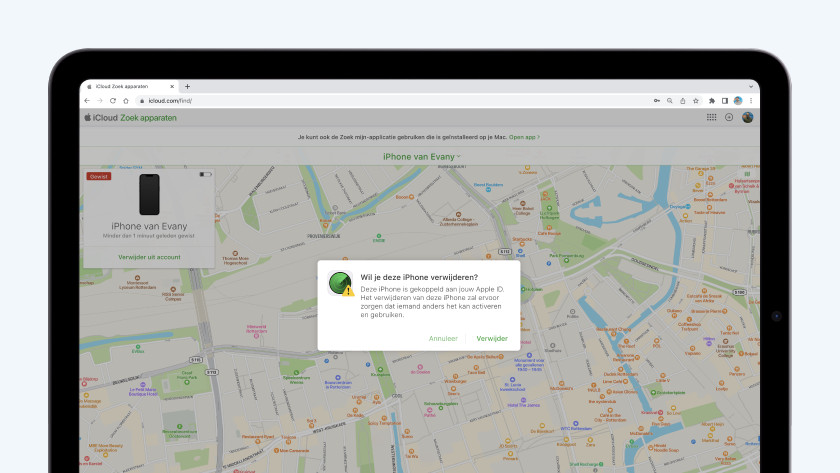The width and height of the screenshot is (840, 473).
Task: Click the iCloud Apple logo
Action: tap(87, 117)
